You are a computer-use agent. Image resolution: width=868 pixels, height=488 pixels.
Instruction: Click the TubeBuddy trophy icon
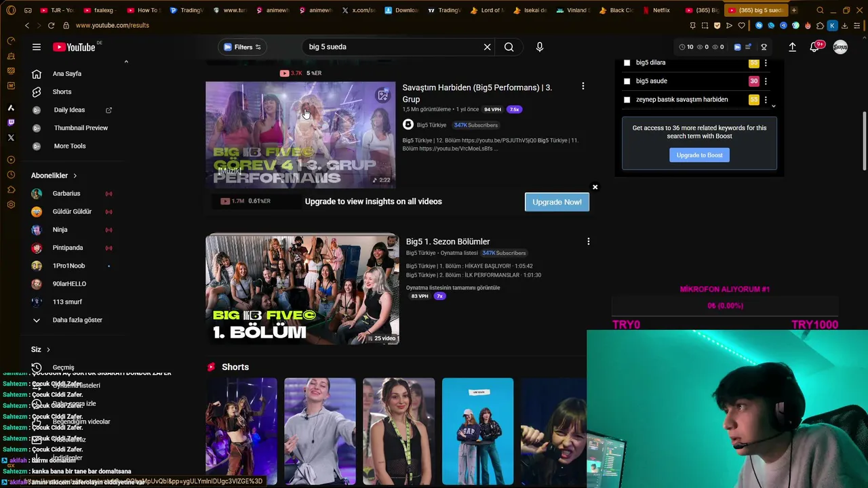pos(764,47)
